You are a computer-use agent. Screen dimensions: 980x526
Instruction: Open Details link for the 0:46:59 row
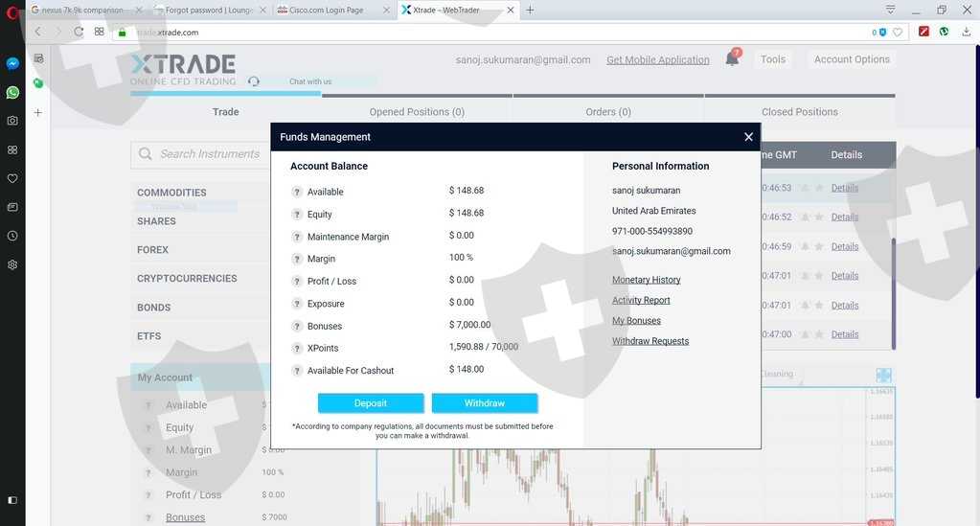844,246
